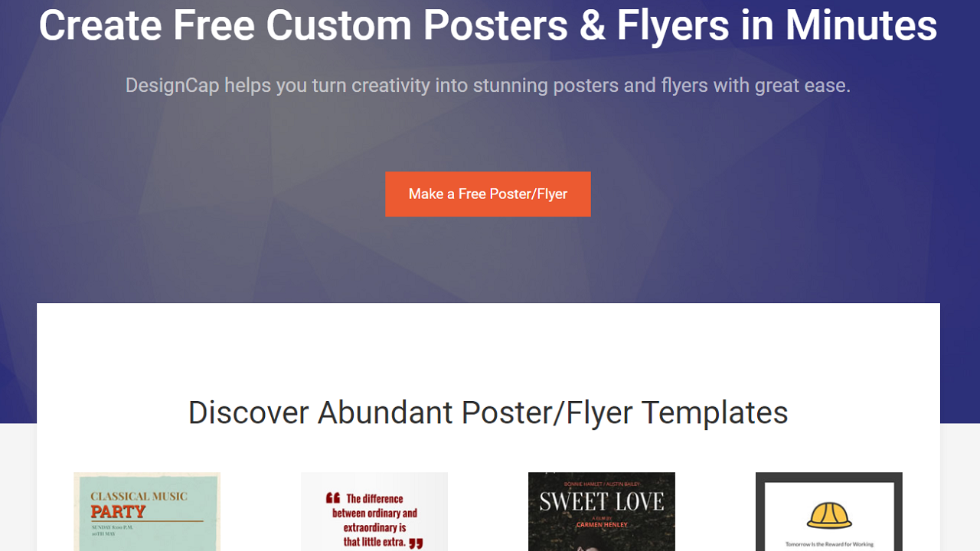This screenshot has height=551, width=980.
Task: Open the quote poster template thumbnail
Action: [374, 511]
